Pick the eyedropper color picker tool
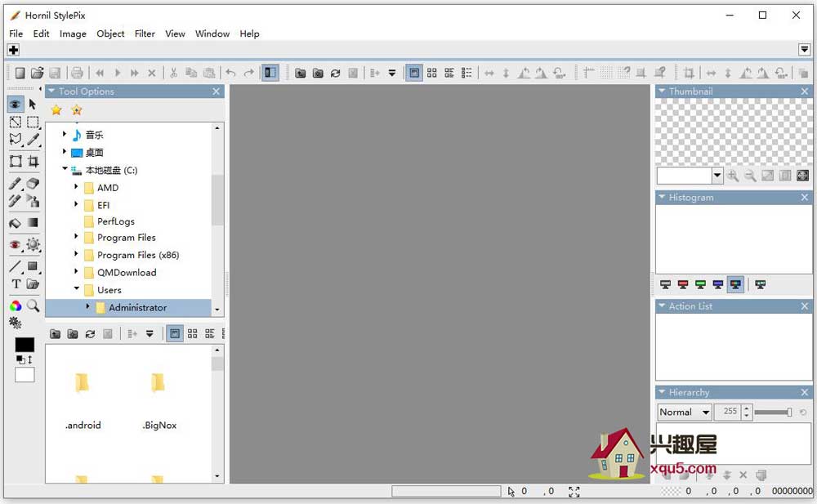 pyautogui.click(x=33, y=139)
